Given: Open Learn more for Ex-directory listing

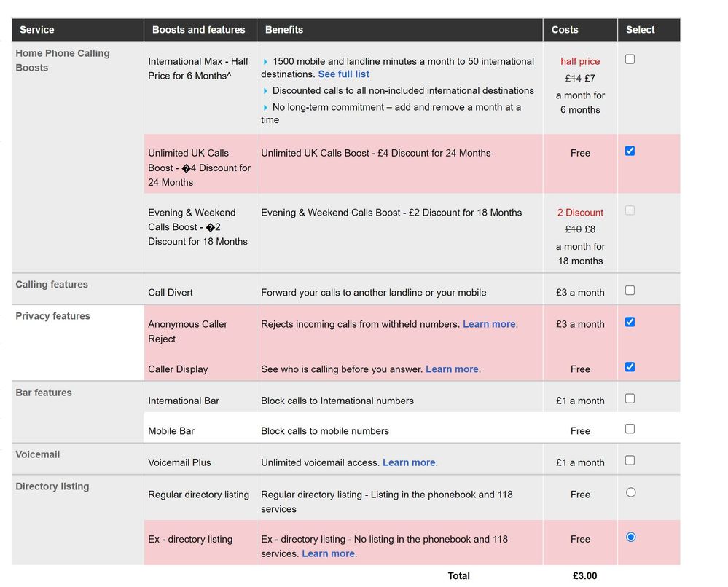Looking at the screenshot, I should (x=328, y=553).
